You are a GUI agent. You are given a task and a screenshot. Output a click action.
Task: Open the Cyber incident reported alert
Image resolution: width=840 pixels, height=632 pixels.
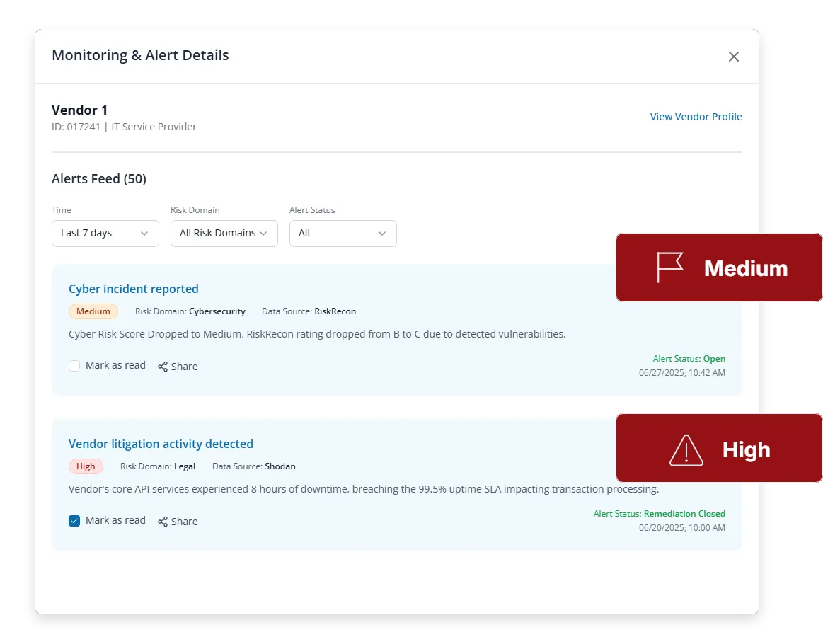pyautogui.click(x=133, y=289)
